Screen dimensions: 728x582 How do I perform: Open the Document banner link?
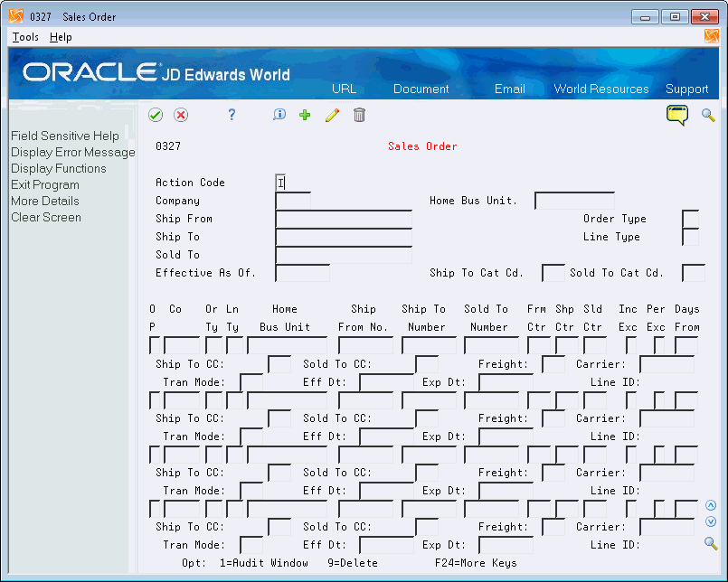(x=421, y=89)
